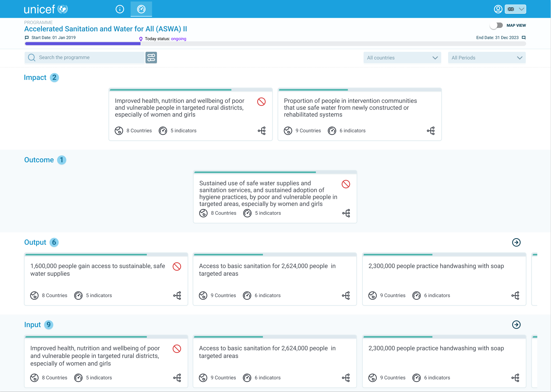Open hierarchy icon on 1,600,000 people card
Viewport: 551px width, 392px height.
[x=177, y=296]
